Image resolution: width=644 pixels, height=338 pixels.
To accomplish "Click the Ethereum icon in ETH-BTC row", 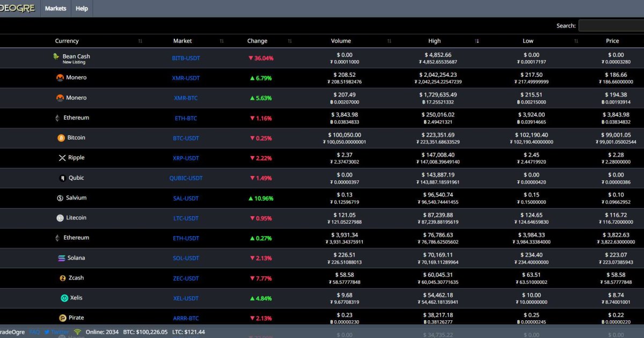I will point(57,118).
